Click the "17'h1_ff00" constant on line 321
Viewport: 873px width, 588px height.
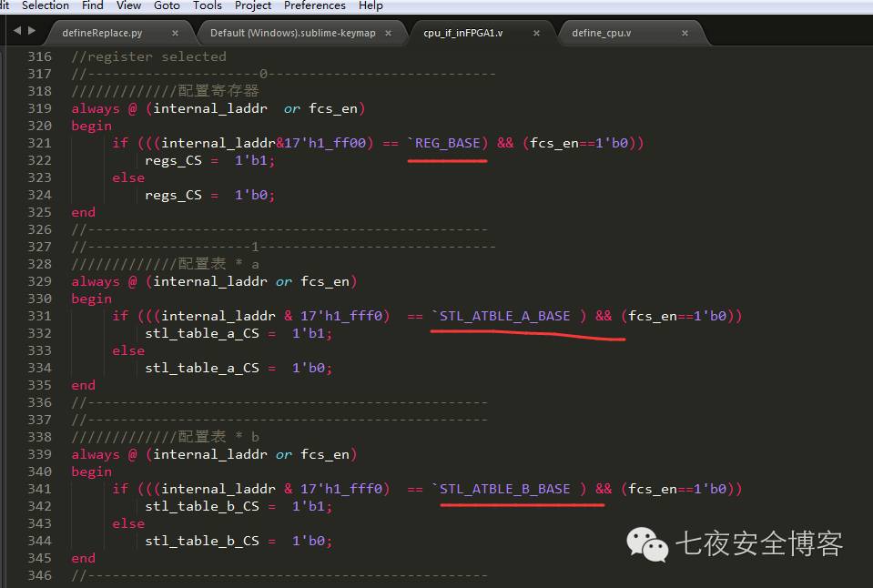325,143
